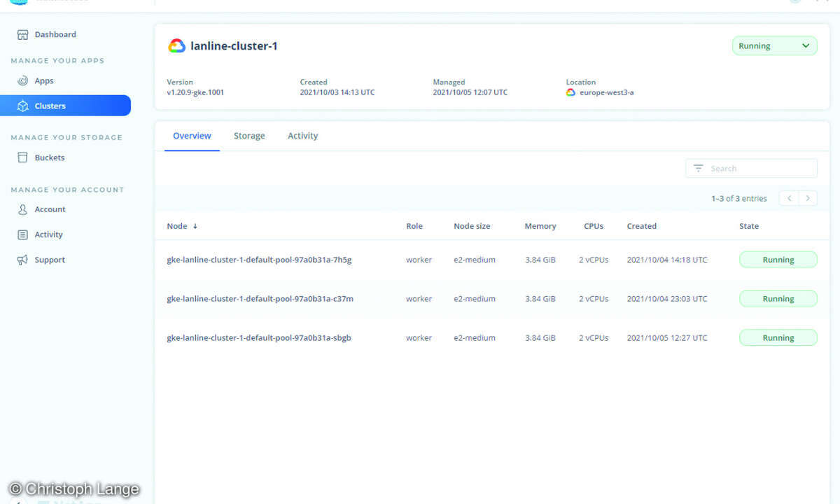Click the Support megaphone icon
Viewport: 840px width, 504px height.
click(22, 260)
